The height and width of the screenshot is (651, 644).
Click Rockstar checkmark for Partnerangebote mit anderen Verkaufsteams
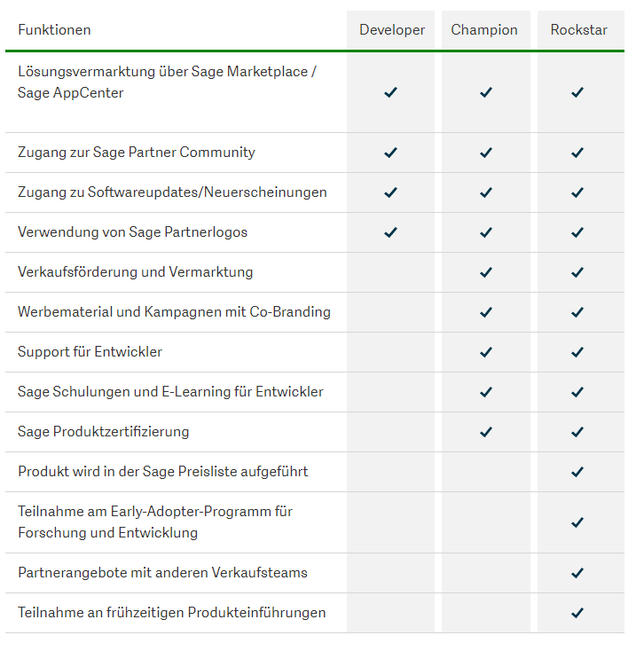(x=577, y=573)
